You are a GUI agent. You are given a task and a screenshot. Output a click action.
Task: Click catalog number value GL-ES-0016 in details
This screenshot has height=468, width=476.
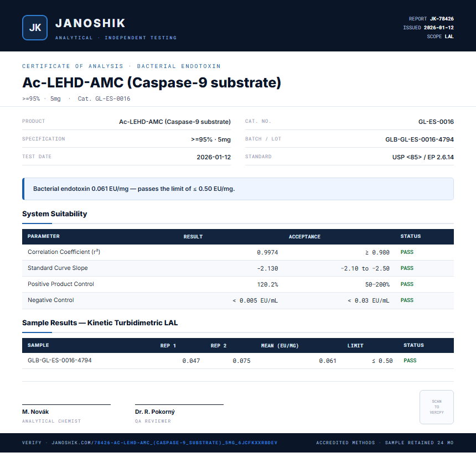click(436, 122)
